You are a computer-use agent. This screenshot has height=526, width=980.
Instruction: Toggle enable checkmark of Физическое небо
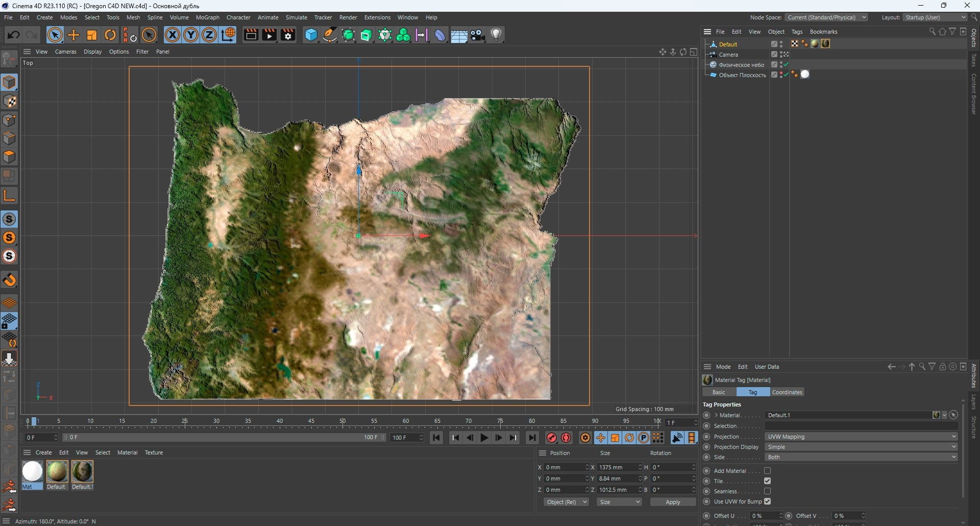tap(787, 64)
